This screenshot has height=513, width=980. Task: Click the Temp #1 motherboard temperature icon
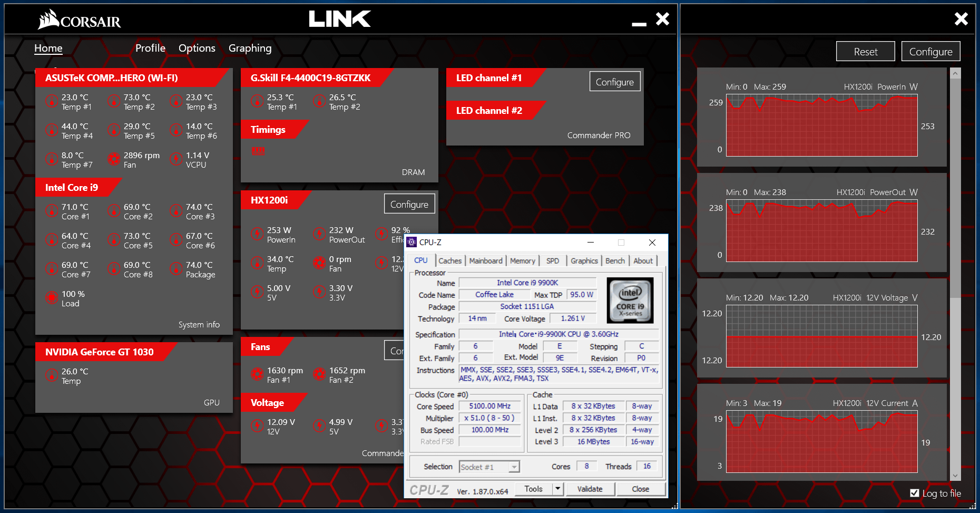[x=51, y=101]
